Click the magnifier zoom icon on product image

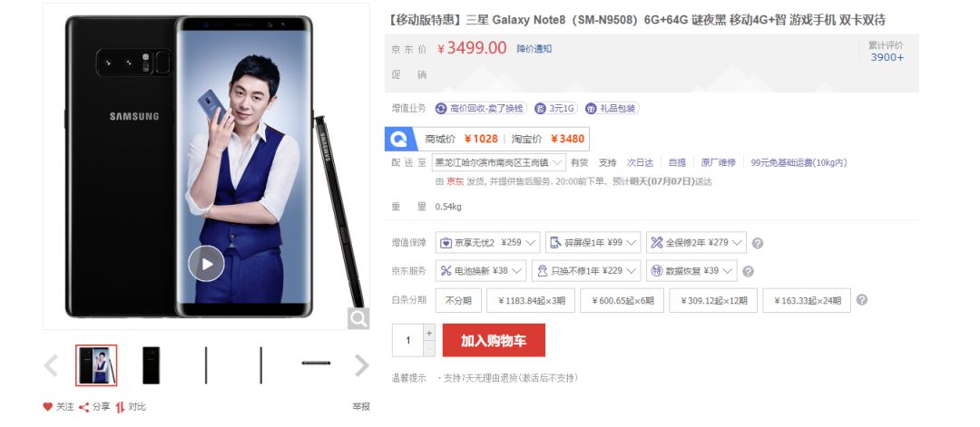(358, 318)
